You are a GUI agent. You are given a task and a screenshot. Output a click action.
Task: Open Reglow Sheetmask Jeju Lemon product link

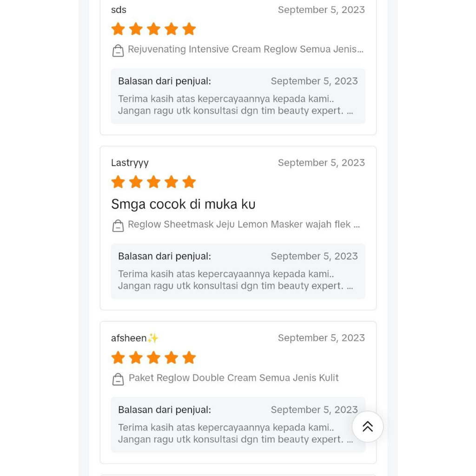(244, 225)
